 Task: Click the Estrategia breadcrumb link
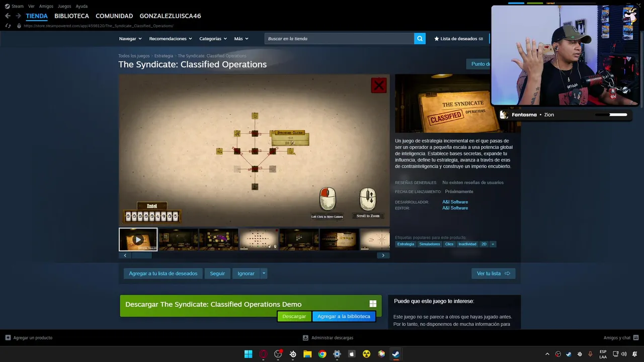coord(164,56)
